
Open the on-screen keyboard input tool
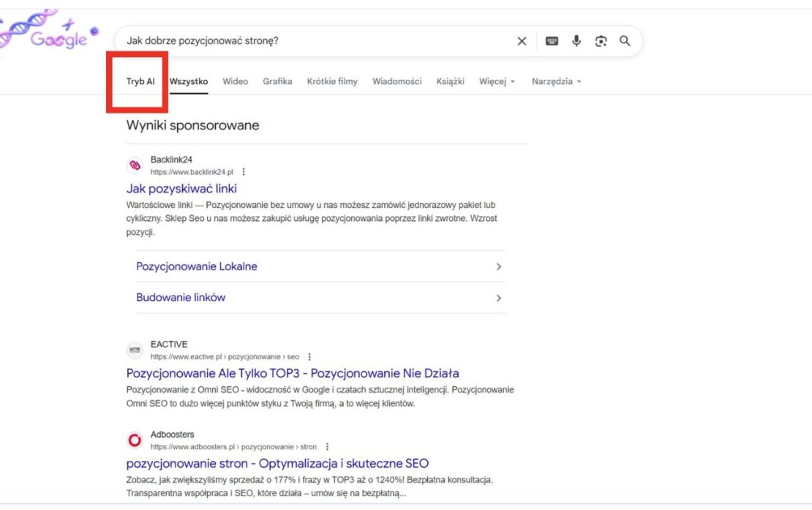tap(552, 41)
